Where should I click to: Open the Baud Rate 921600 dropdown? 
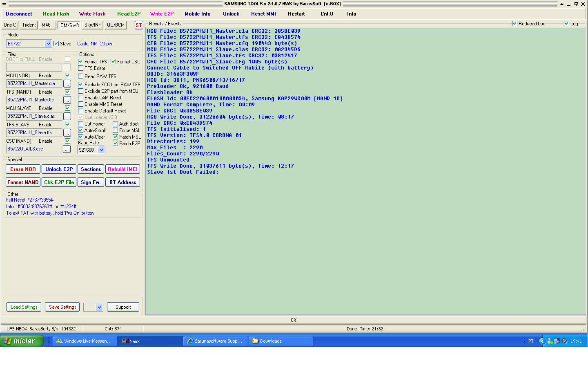pos(101,150)
